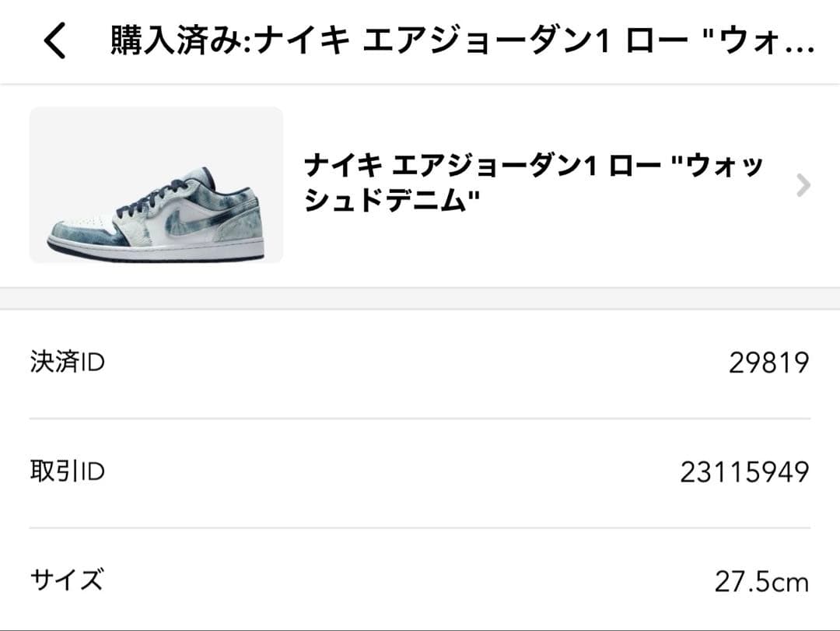Open product details with right chevron
Viewport: 840px width, 631px height.
click(804, 185)
